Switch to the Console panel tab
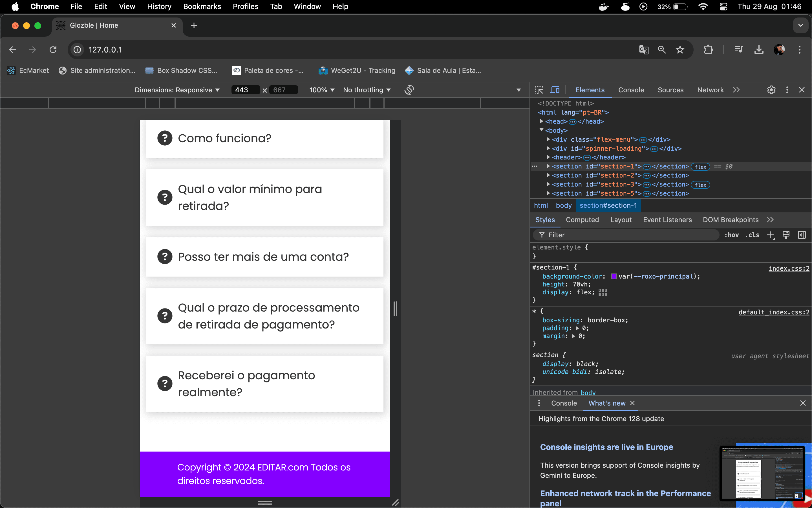This screenshot has height=508, width=812. click(631, 90)
